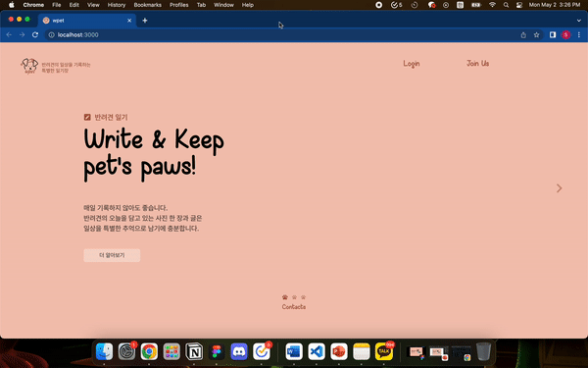The image size is (588, 368).
Task: Click the wpet dog logo
Action: [29, 66]
